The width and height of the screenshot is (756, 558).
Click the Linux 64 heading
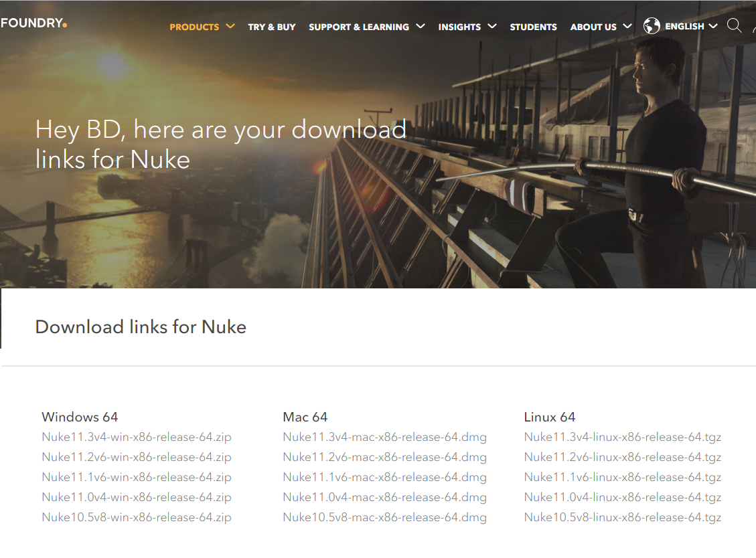tap(550, 417)
